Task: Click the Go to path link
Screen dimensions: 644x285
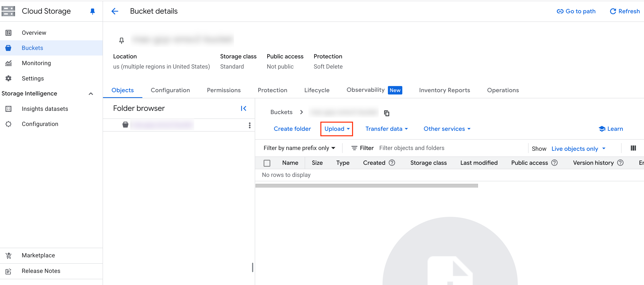Action: pyautogui.click(x=576, y=11)
